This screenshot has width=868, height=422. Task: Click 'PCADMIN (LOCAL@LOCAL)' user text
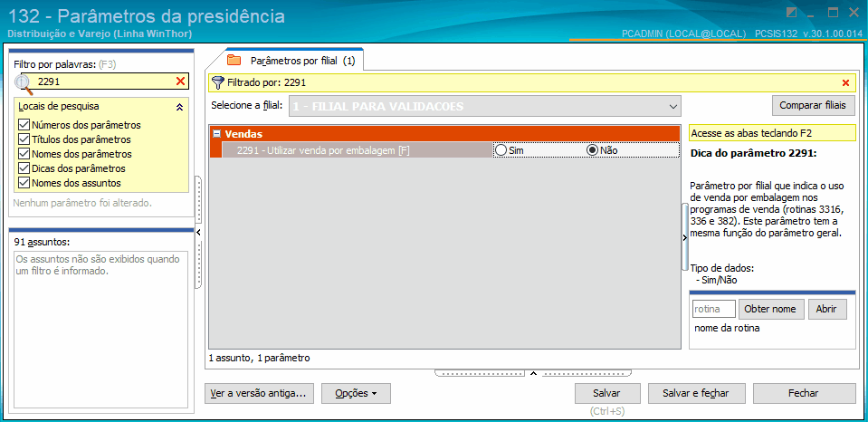tap(683, 34)
